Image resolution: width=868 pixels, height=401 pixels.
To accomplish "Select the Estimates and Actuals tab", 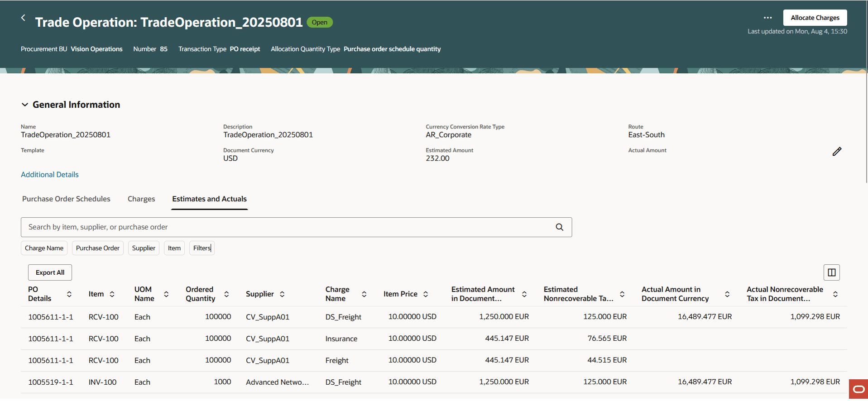I will (210, 199).
